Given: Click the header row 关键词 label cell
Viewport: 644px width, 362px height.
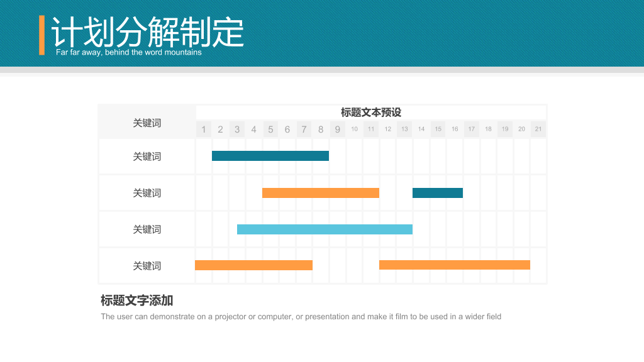Looking at the screenshot, I should pyautogui.click(x=147, y=123).
